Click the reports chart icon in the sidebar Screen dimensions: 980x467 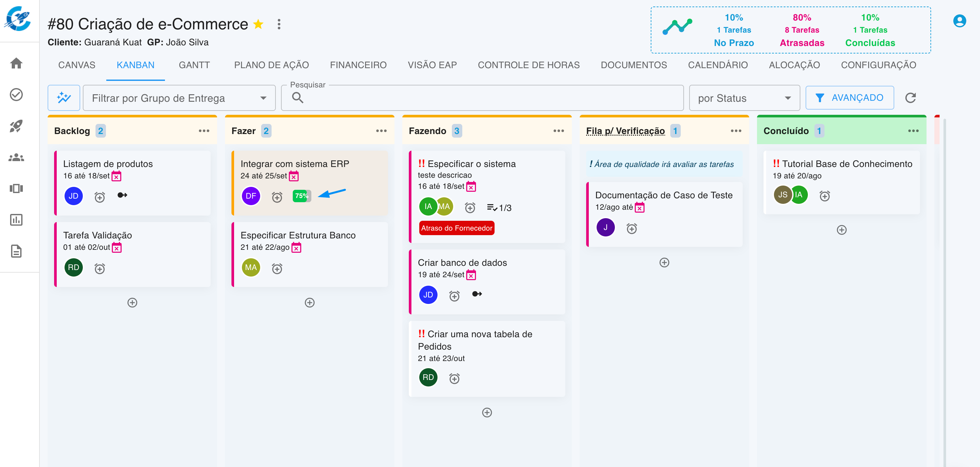pos(16,220)
